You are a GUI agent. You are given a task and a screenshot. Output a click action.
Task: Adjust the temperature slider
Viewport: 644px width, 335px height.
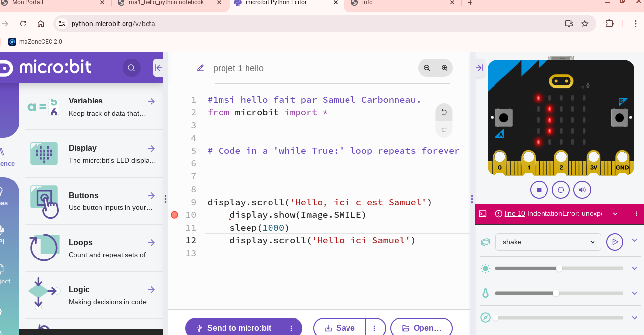[x=559, y=293]
